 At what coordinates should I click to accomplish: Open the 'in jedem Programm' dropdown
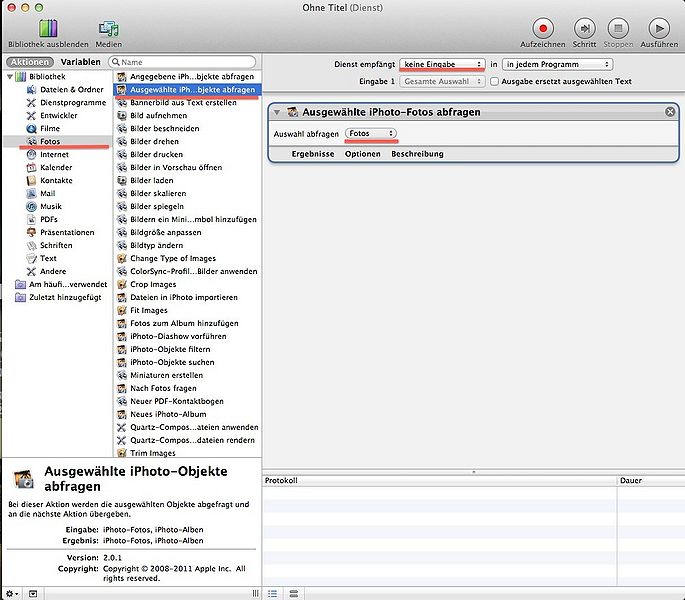click(x=556, y=64)
